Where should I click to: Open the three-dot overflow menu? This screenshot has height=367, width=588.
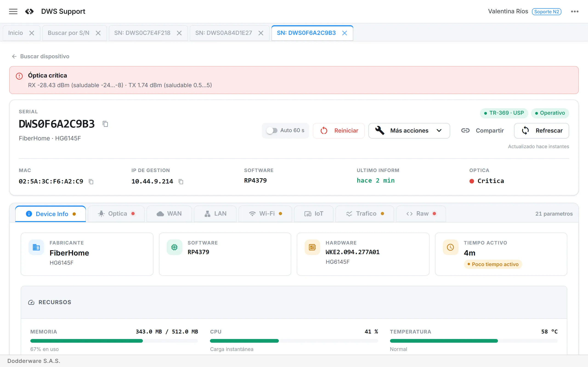coord(575,11)
